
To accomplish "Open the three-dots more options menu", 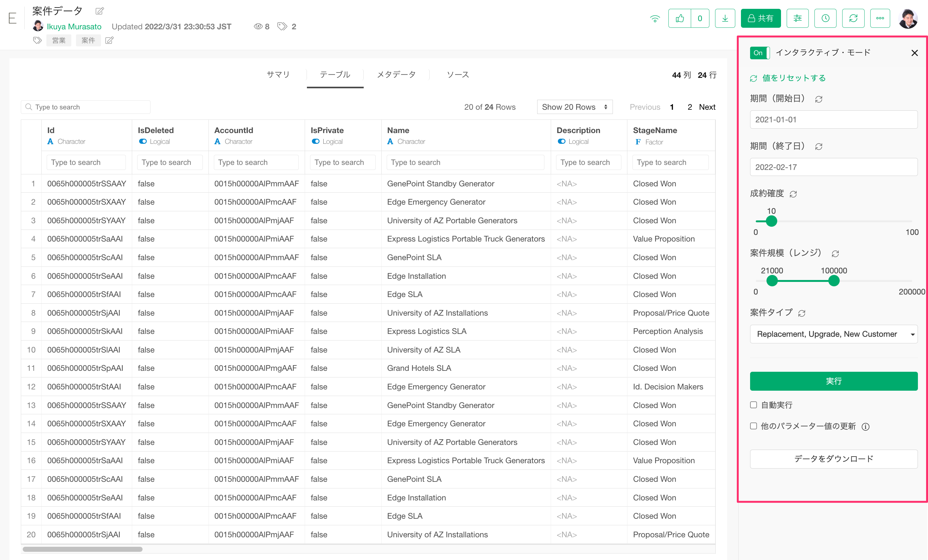I will [880, 18].
